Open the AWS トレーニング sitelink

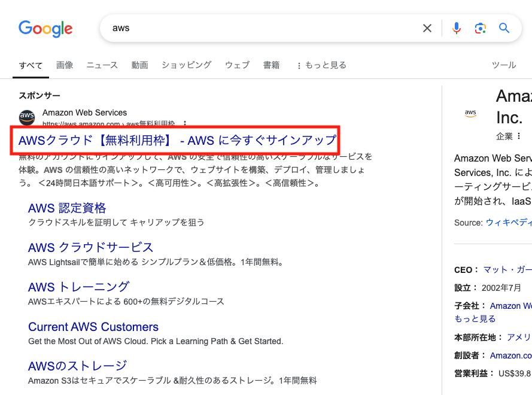[x=79, y=287]
